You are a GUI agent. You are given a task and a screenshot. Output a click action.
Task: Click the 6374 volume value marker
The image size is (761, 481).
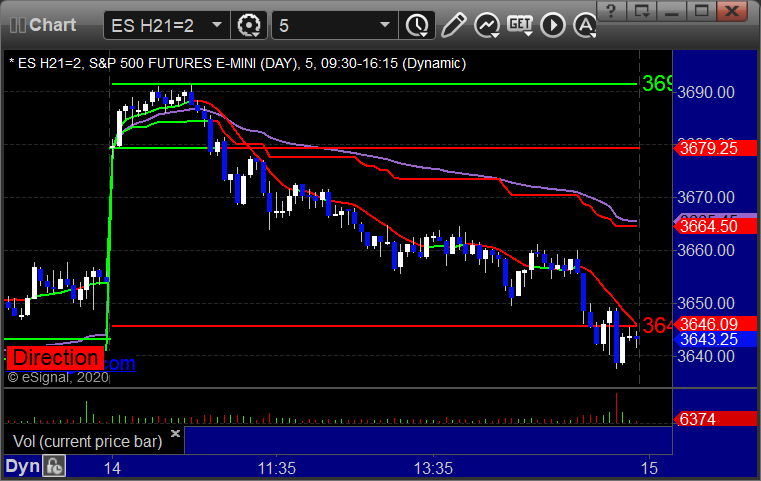(714, 419)
